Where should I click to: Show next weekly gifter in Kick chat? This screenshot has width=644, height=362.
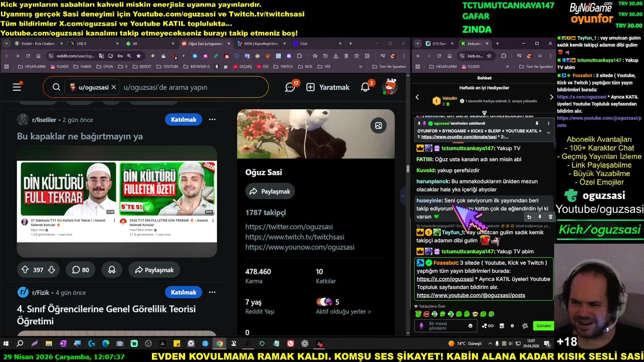pos(551,97)
